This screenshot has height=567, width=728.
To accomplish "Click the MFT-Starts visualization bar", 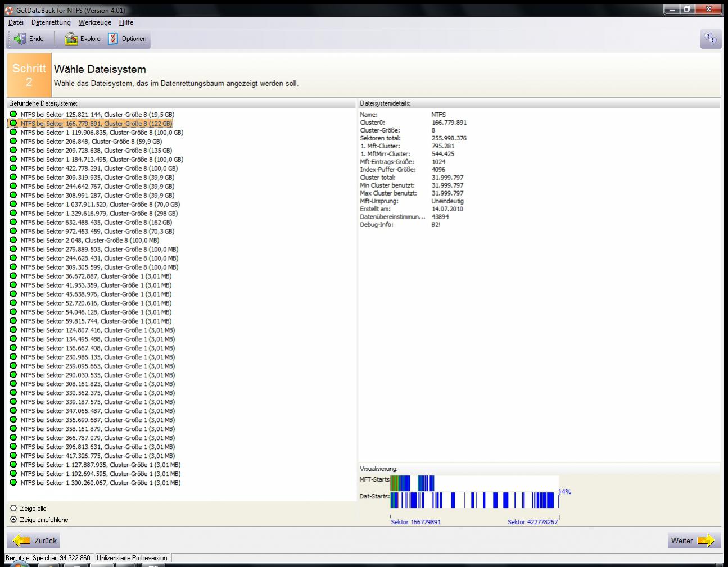I will click(474, 483).
